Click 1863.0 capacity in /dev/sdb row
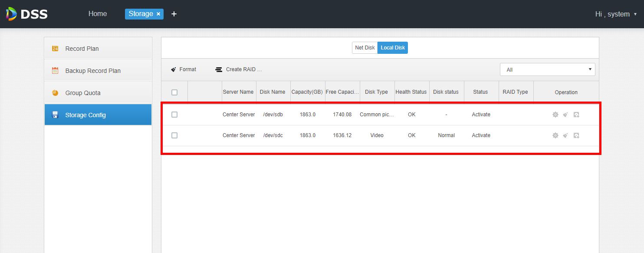 [308, 115]
